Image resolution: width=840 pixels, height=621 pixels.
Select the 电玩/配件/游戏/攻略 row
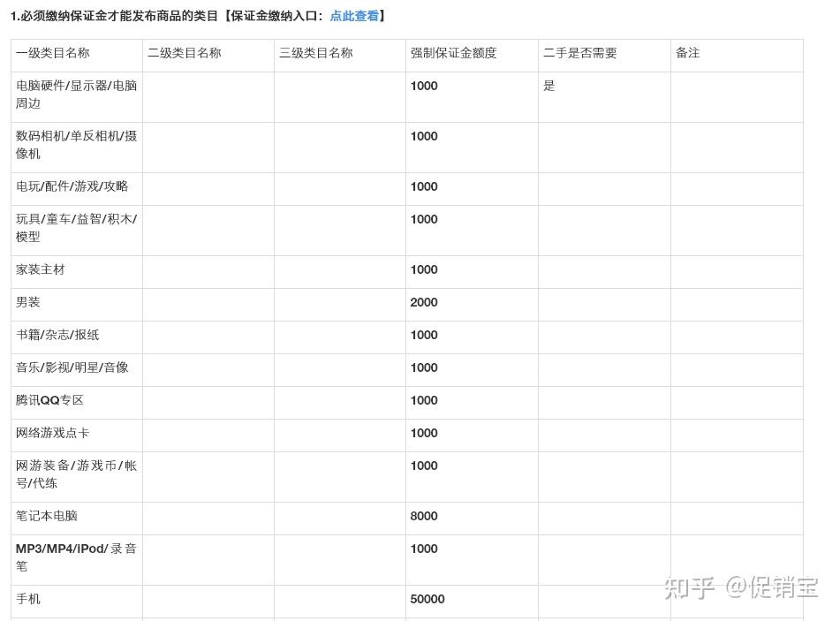tap(407, 189)
